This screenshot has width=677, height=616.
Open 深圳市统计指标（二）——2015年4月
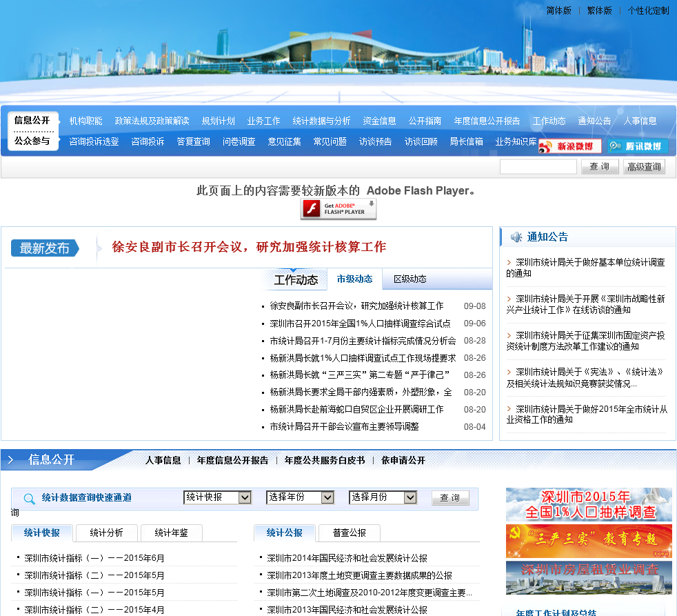(x=94, y=610)
